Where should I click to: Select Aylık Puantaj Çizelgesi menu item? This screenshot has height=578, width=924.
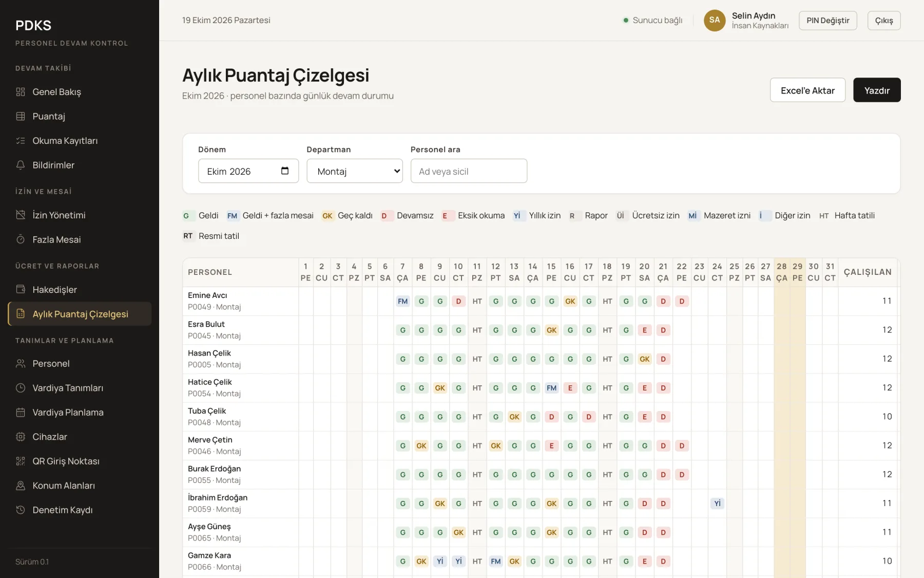[80, 314]
